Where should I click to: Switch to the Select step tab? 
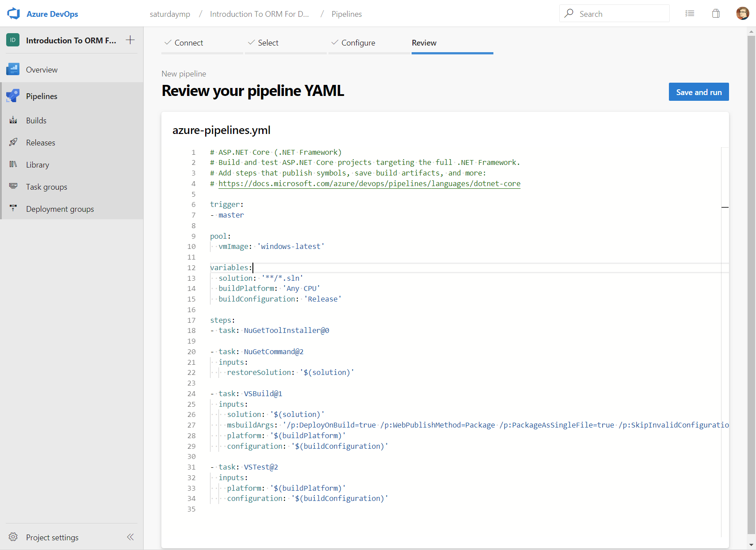point(268,43)
